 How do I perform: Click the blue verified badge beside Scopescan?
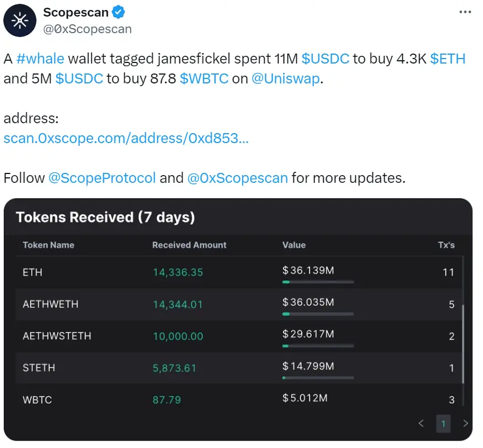[x=117, y=12]
